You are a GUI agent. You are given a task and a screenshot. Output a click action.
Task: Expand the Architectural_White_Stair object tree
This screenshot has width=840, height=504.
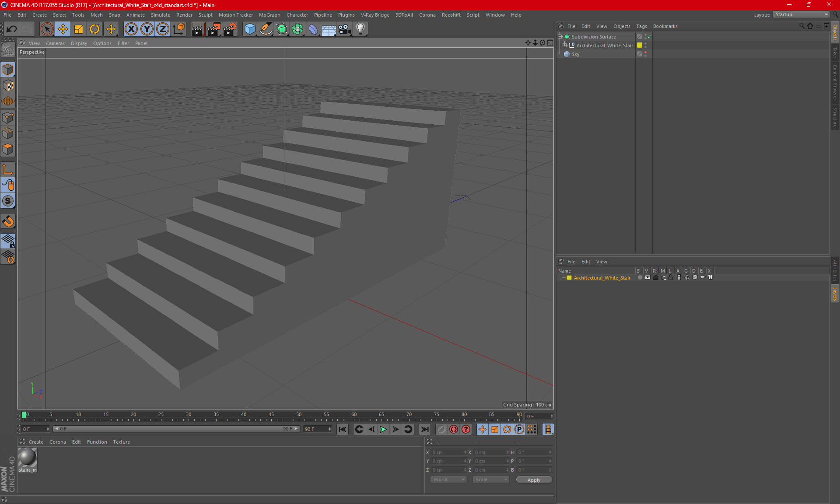click(x=565, y=45)
